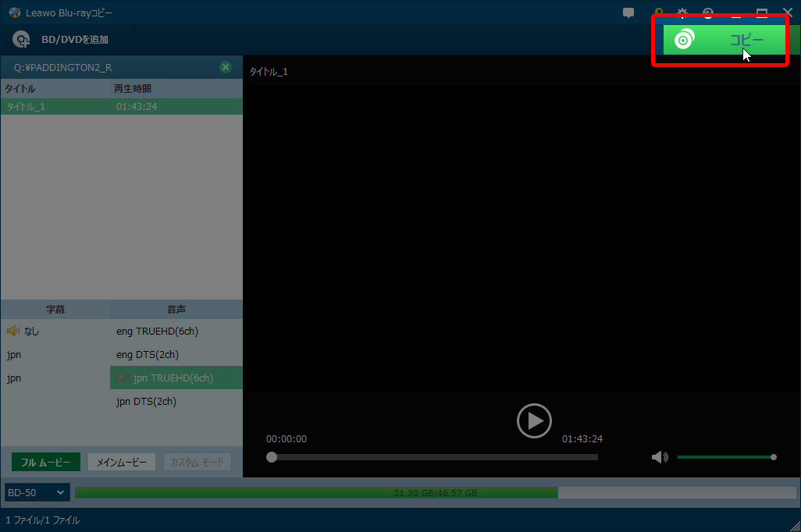The height and width of the screenshot is (532, 801).
Task: Click the Leawo app logo in title bar
Action: (x=14, y=13)
